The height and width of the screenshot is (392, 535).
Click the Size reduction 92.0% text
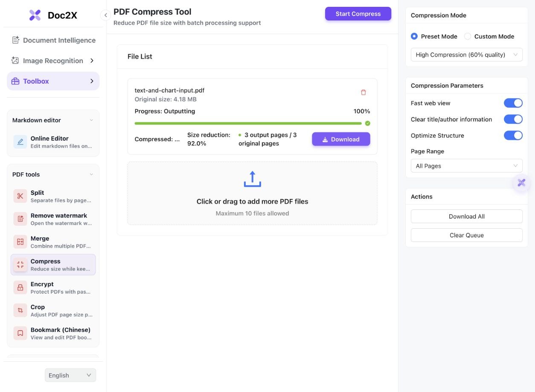point(209,139)
